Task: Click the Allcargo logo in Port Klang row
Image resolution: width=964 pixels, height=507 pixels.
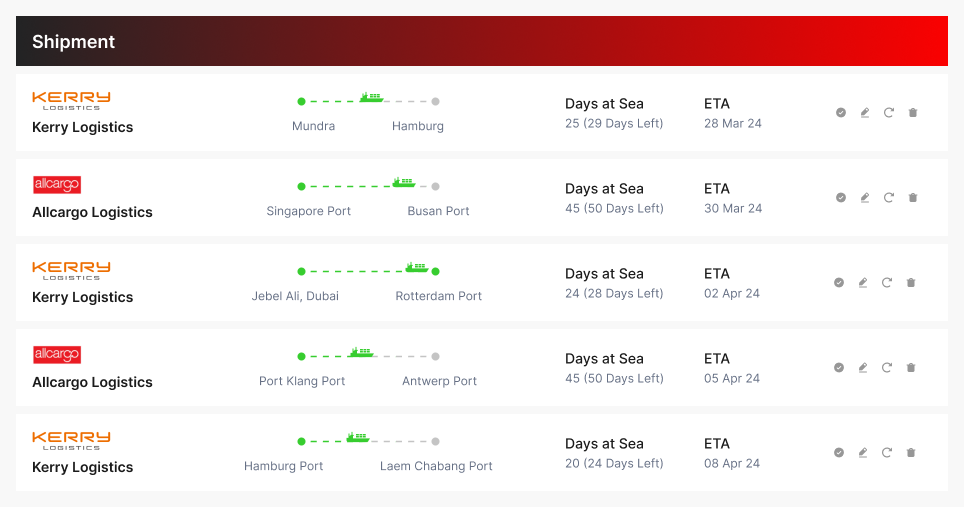Action: tap(57, 355)
